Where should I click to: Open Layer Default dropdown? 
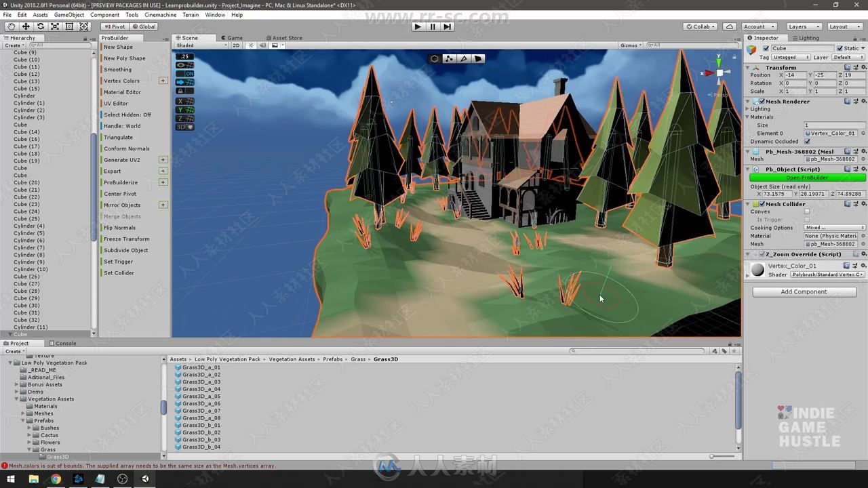point(848,58)
